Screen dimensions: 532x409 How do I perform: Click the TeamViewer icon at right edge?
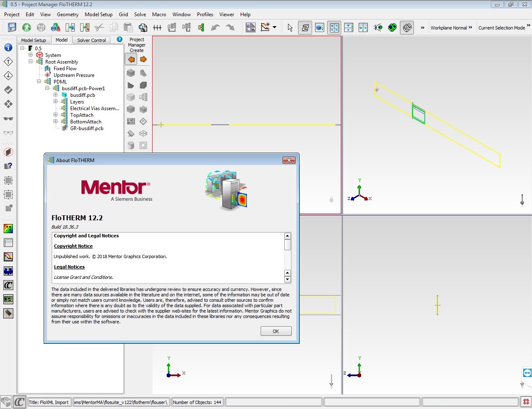pyautogui.click(x=527, y=372)
